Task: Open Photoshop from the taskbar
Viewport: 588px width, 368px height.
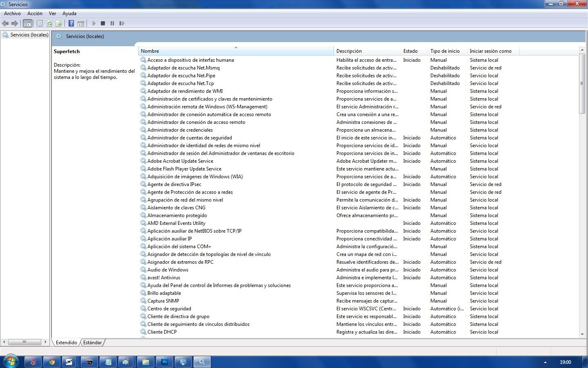Action: pyautogui.click(x=165, y=362)
